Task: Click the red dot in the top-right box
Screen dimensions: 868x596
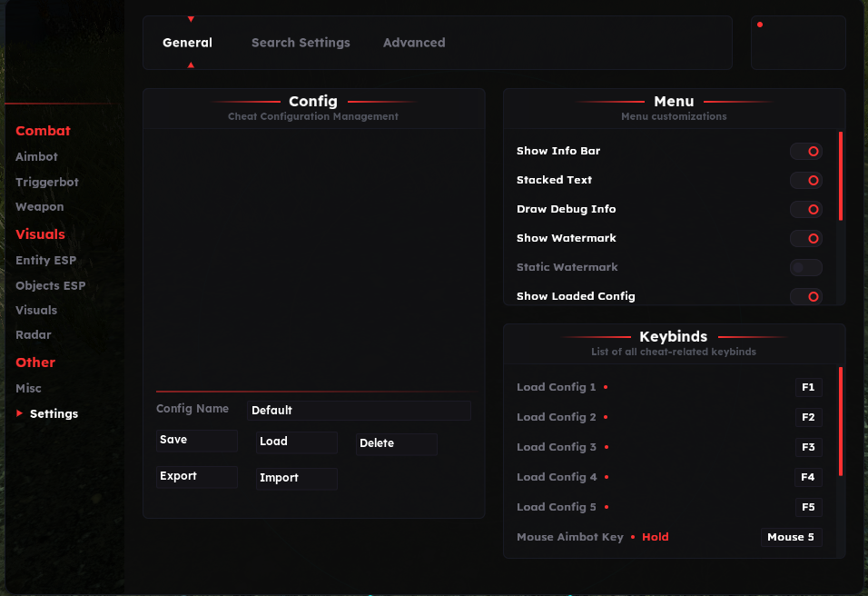Action: (760, 25)
